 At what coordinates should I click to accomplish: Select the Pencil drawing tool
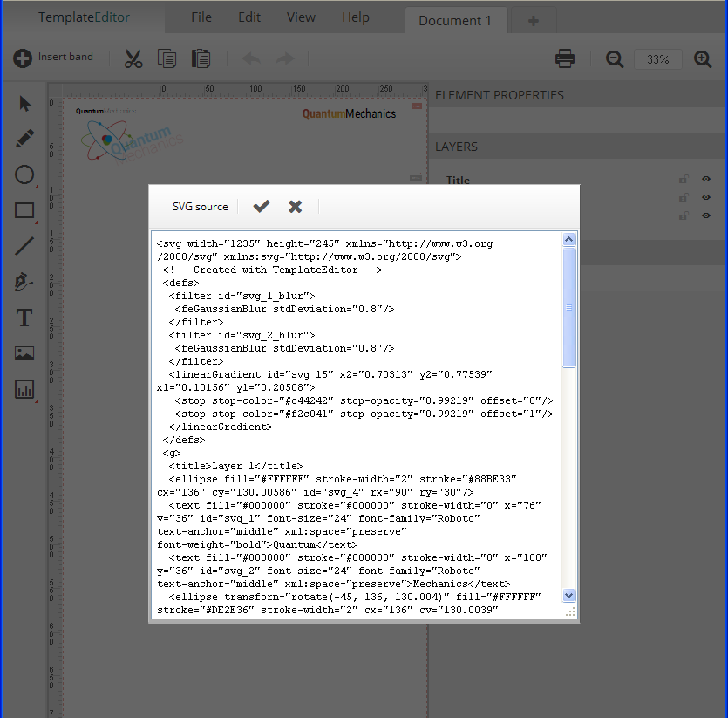[24, 139]
